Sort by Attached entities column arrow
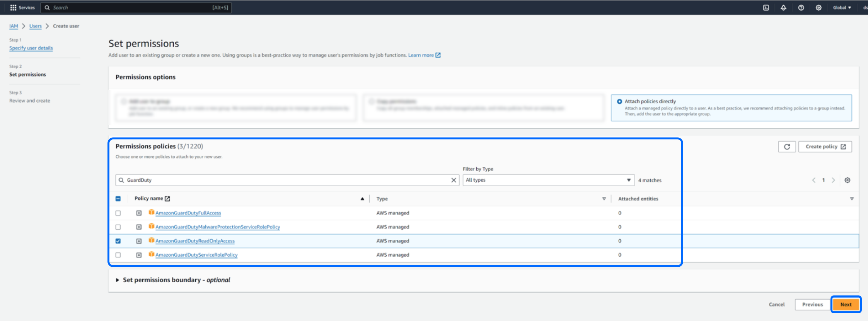Screen dimensions: 868x321 852,199
